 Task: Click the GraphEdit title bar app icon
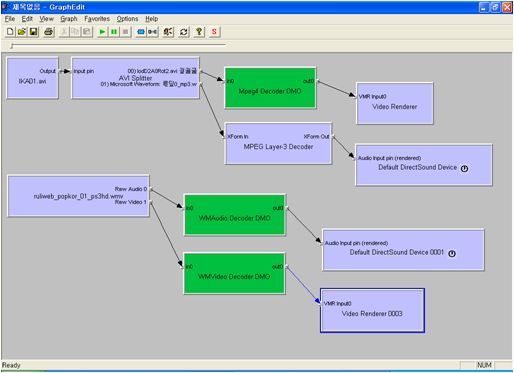6,7
